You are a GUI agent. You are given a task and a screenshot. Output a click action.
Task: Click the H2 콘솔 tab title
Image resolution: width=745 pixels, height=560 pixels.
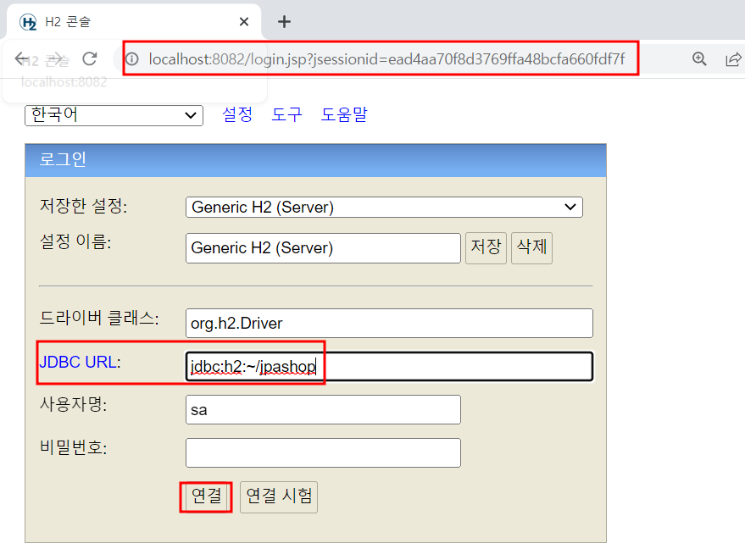[x=68, y=22]
